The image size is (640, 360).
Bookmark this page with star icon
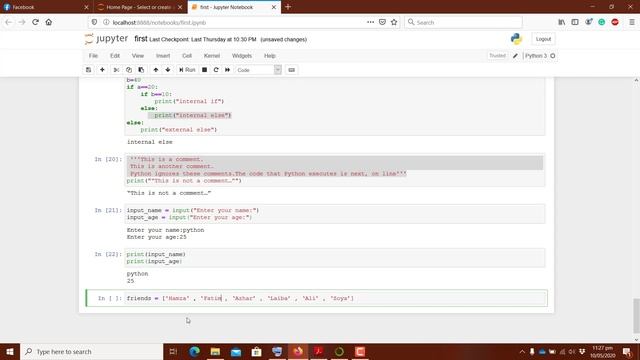394,22
